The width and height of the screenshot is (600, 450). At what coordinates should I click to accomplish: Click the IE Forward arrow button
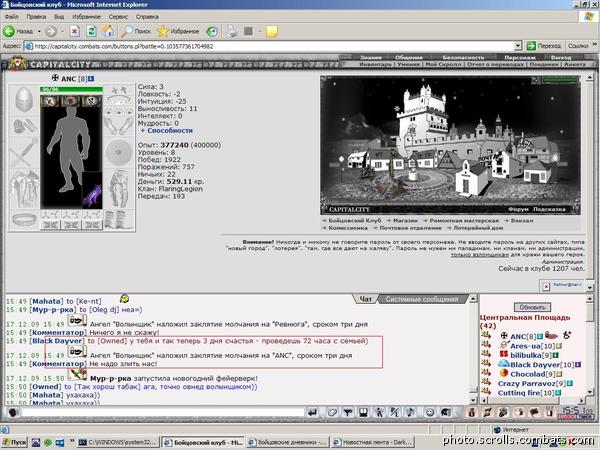(x=51, y=31)
